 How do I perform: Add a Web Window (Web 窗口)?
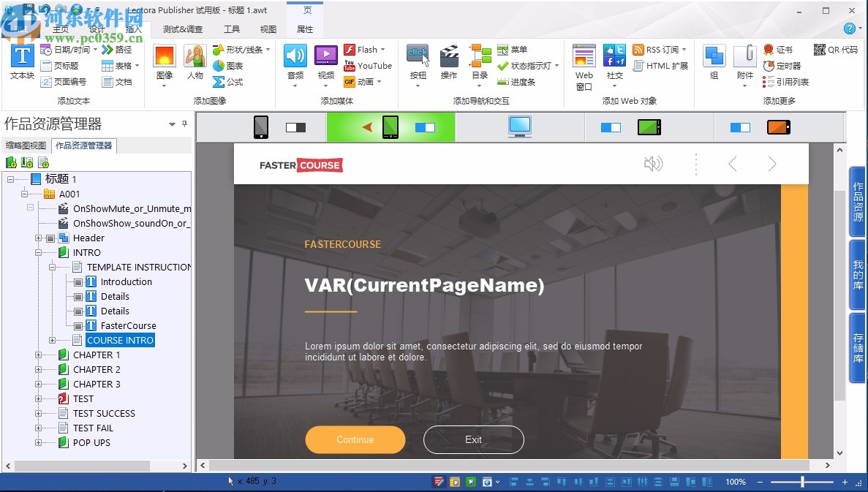click(x=584, y=67)
